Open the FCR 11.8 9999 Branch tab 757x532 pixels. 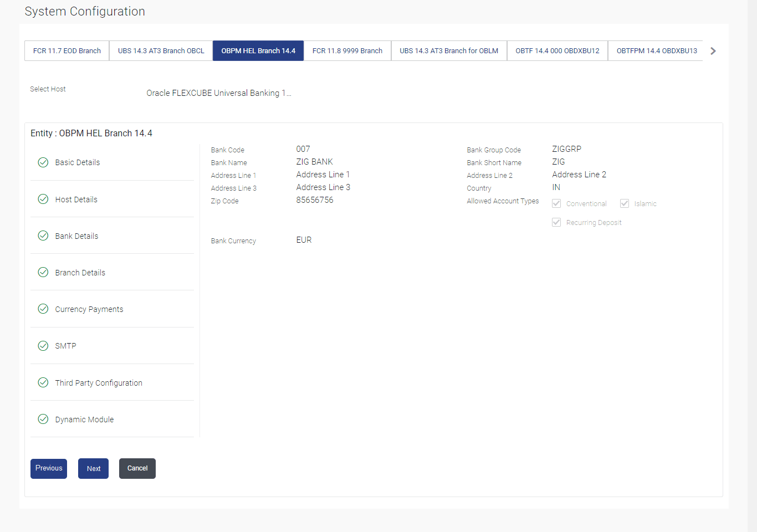[x=347, y=51]
